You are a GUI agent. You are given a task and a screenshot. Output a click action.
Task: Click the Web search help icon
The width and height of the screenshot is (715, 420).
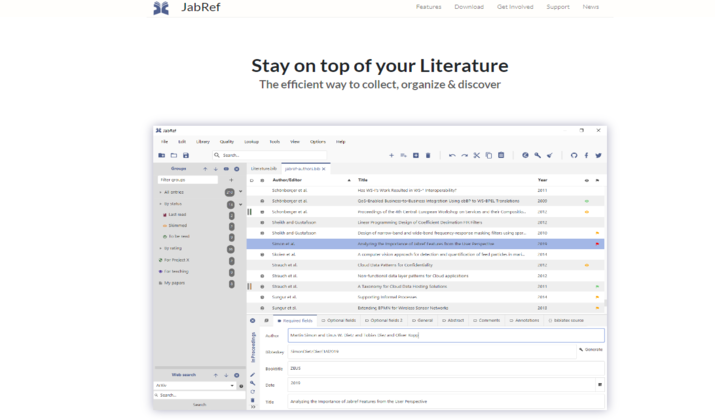pos(241,386)
